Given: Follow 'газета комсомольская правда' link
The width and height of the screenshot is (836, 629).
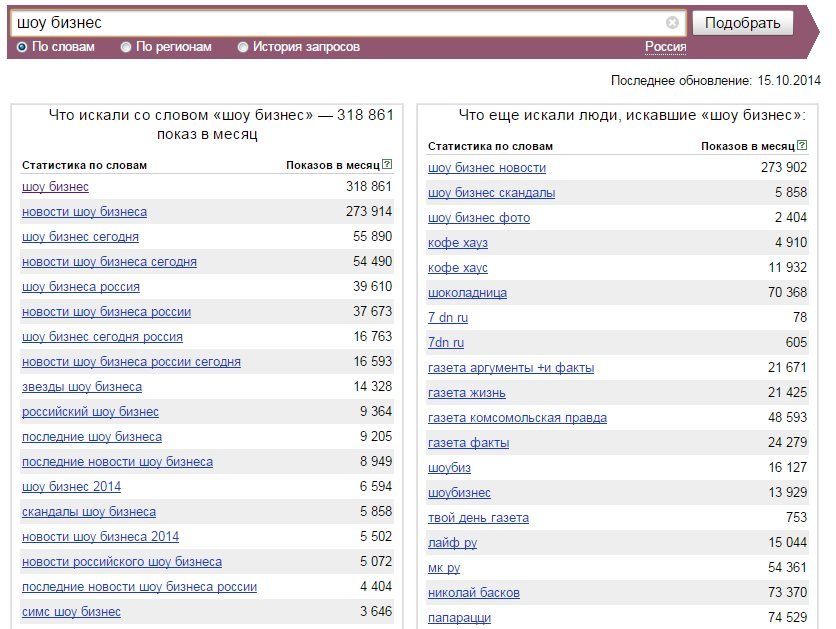Looking at the screenshot, I should pos(517,418).
